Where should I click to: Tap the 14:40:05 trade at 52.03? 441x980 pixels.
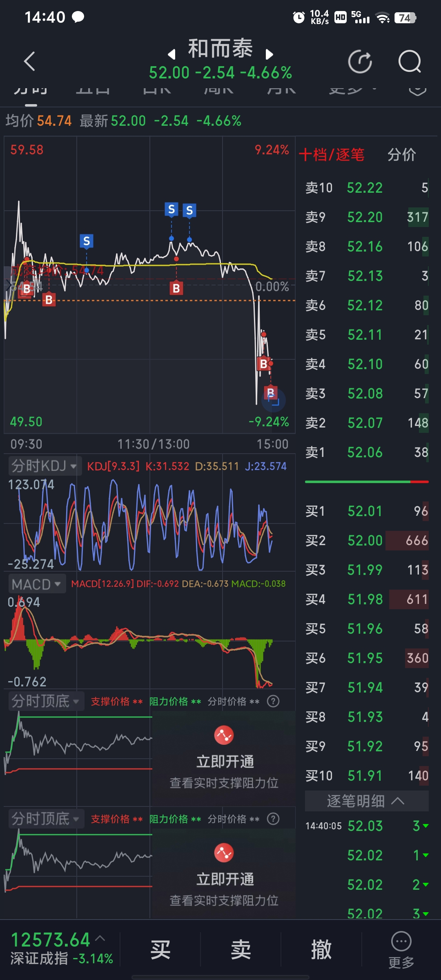pyautogui.click(x=367, y=826)
